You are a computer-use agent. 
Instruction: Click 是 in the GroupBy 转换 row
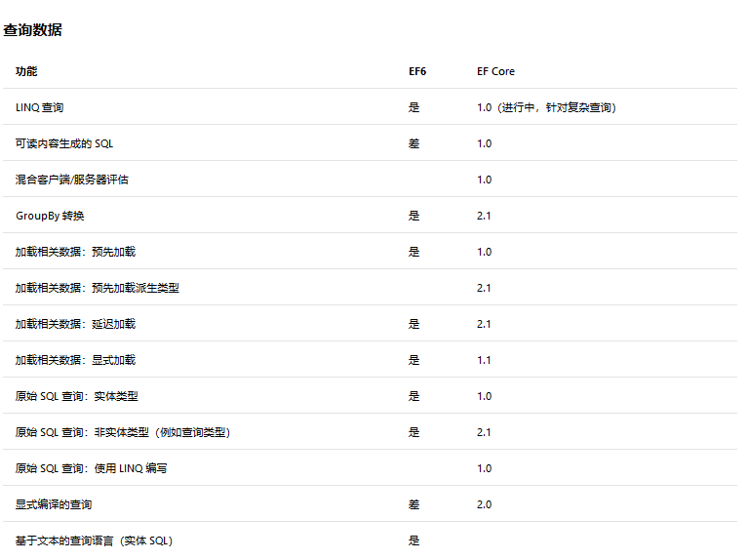click(414, 216)
